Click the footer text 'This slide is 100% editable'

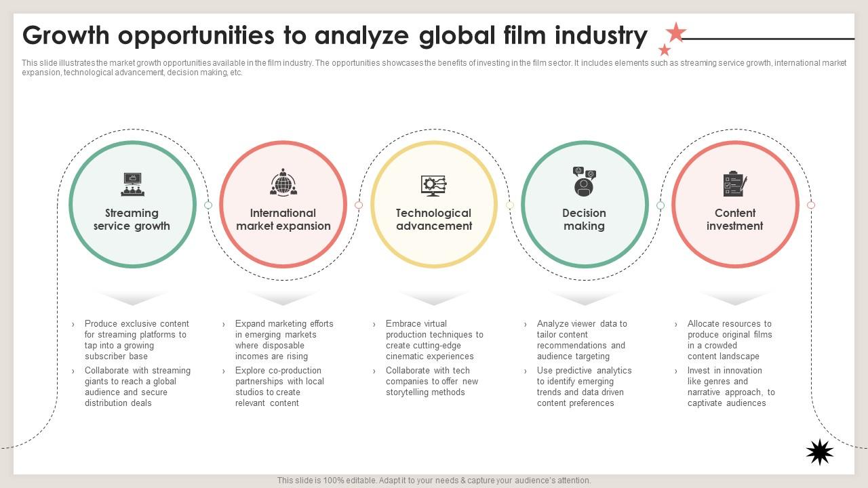[434, 481]
